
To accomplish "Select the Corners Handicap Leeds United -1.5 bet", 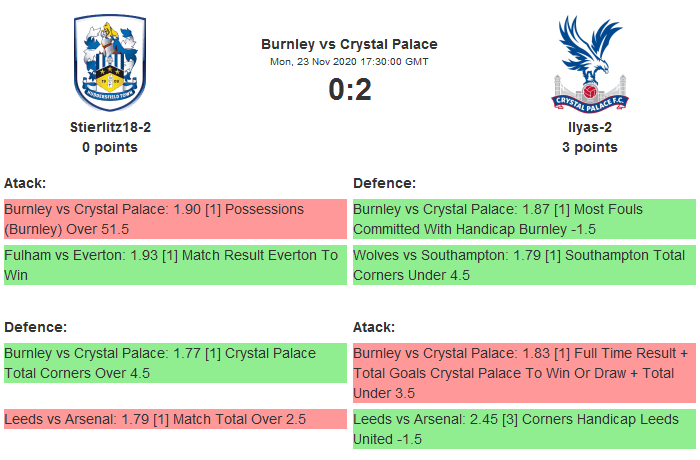I will point(524,429).
